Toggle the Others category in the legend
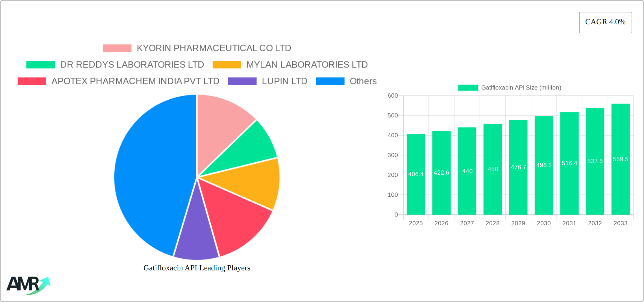The image size is (644, 302). 363,81
